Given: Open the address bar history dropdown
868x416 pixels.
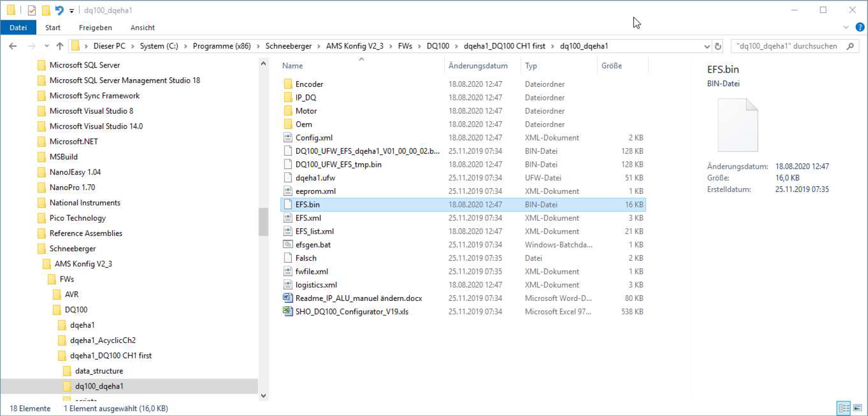Looking at the screenshot, I should [x=707, y=46].
